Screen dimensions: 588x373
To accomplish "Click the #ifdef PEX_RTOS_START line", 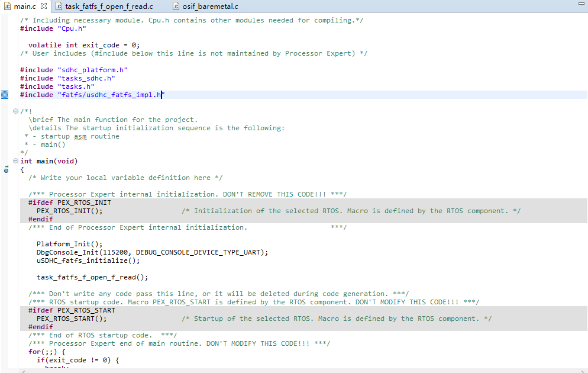I will (72, 310).
